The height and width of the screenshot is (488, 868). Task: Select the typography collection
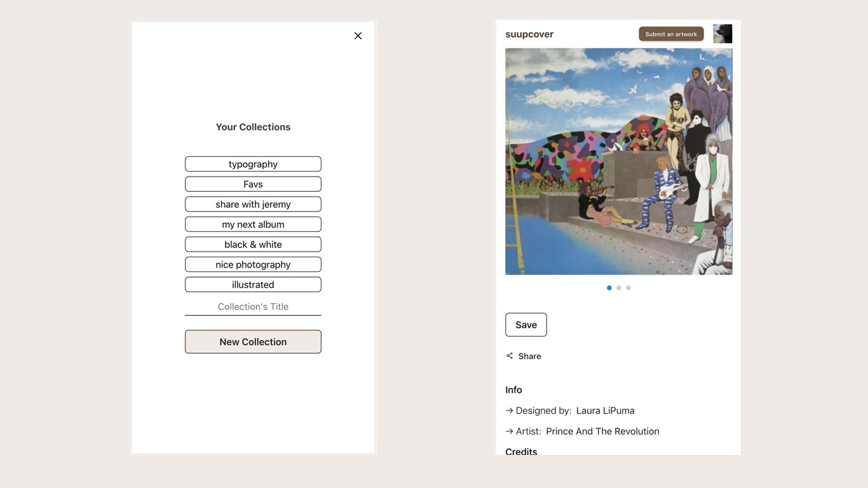pyautogui.click(x=253, y=164)
